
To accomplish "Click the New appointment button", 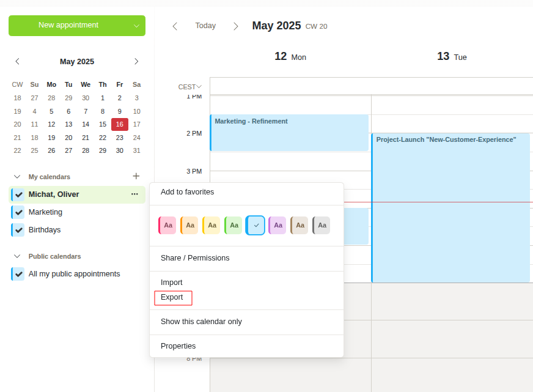I will click(x=68, y=25).
